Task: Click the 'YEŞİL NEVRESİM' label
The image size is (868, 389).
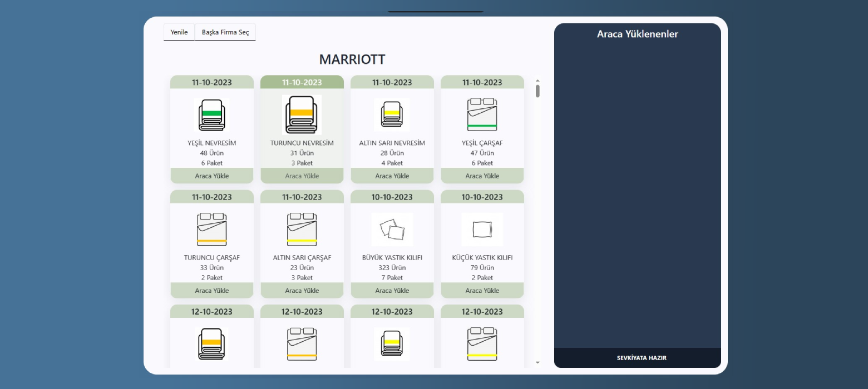Action: pos(212,143)
